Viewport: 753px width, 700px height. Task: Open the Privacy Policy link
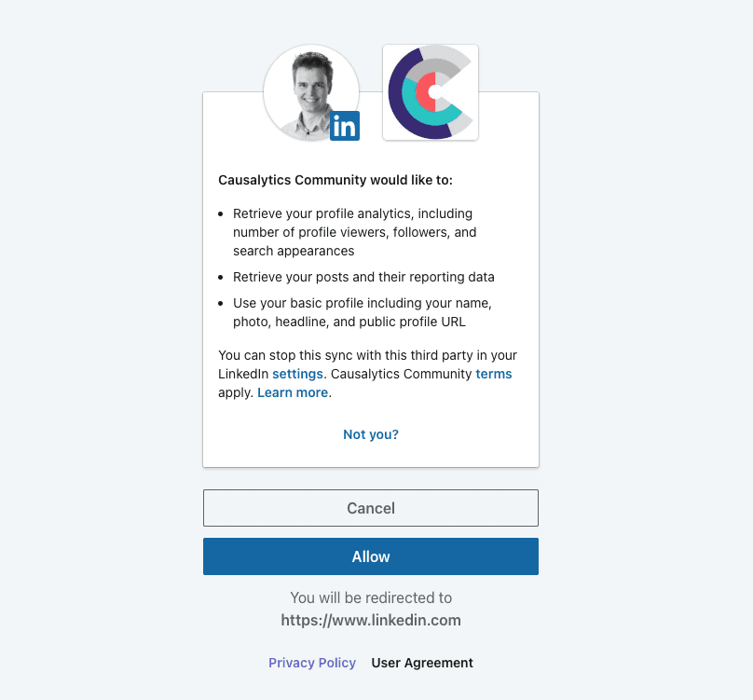[312, 663]
